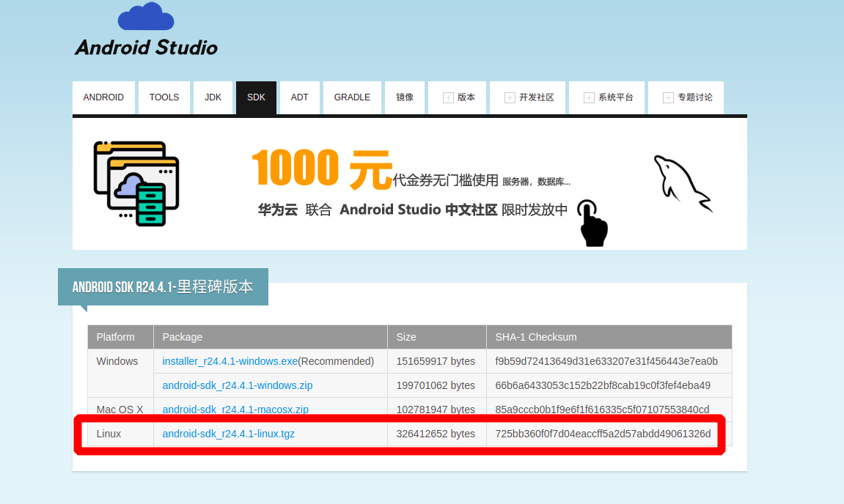The width and height of the screenshot is (844, 504).
Task: Click the Linux SHA-1 checksum 725bb360f0f7...
Action: point(603,434)
